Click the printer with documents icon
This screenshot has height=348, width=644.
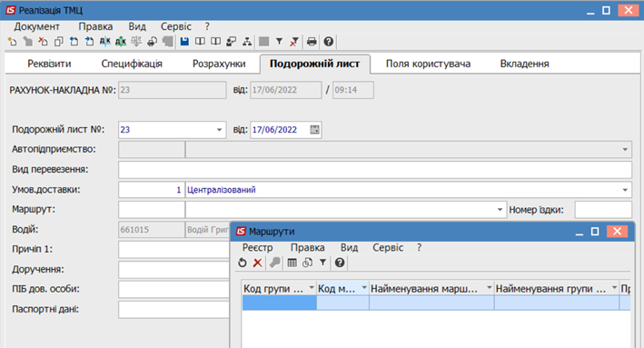coord(152,42)
